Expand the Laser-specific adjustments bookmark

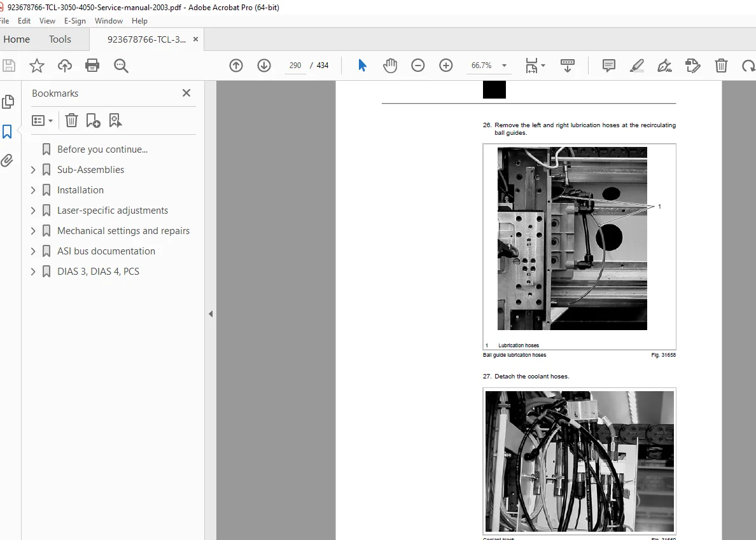coord(33,211)
